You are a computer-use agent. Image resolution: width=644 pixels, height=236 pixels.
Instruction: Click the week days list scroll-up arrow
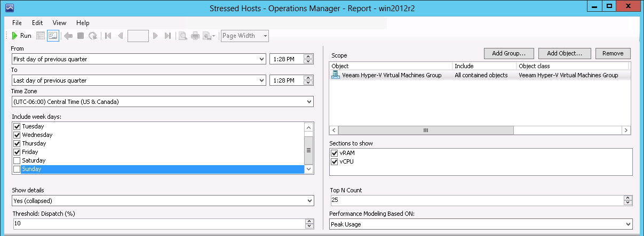point(308,127)
